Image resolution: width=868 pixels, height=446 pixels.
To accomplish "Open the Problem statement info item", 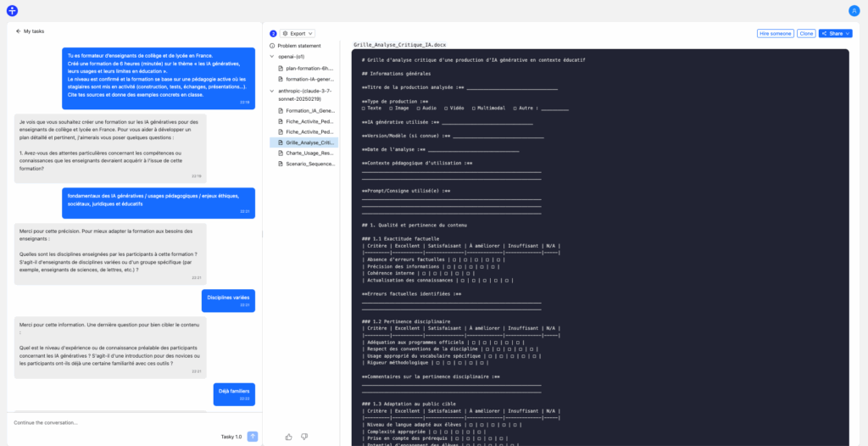I will pyautogui.click(x=298, y=45).
